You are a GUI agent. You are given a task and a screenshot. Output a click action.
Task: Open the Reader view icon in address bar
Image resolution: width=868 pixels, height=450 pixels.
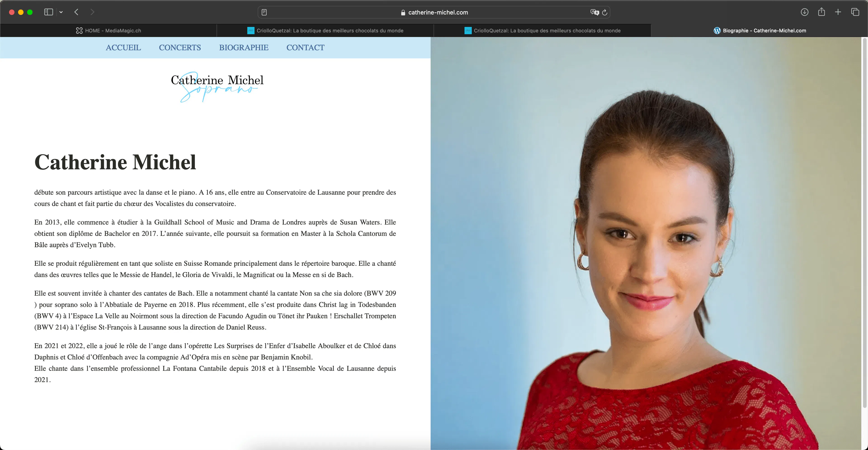coord(264,12)
